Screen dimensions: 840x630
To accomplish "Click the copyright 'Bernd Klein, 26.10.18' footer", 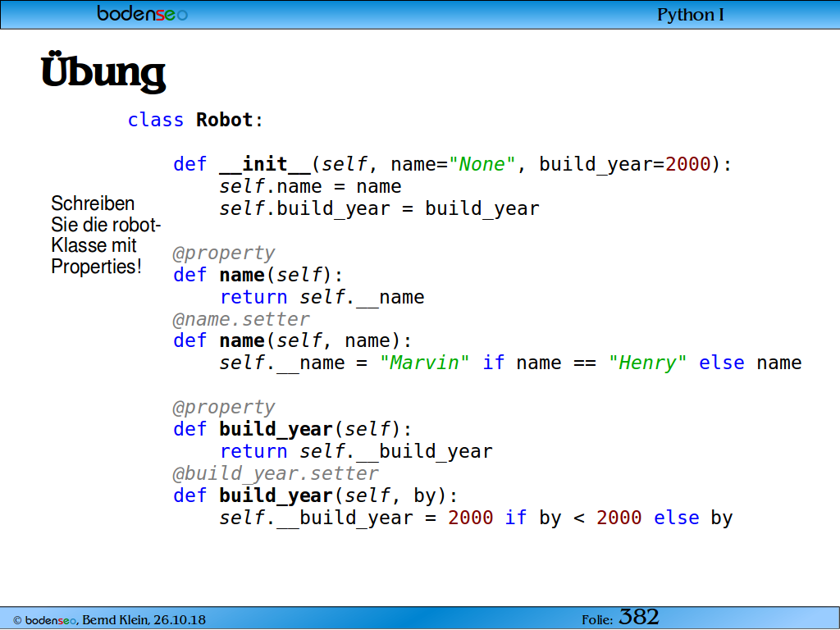I will 109,620.
